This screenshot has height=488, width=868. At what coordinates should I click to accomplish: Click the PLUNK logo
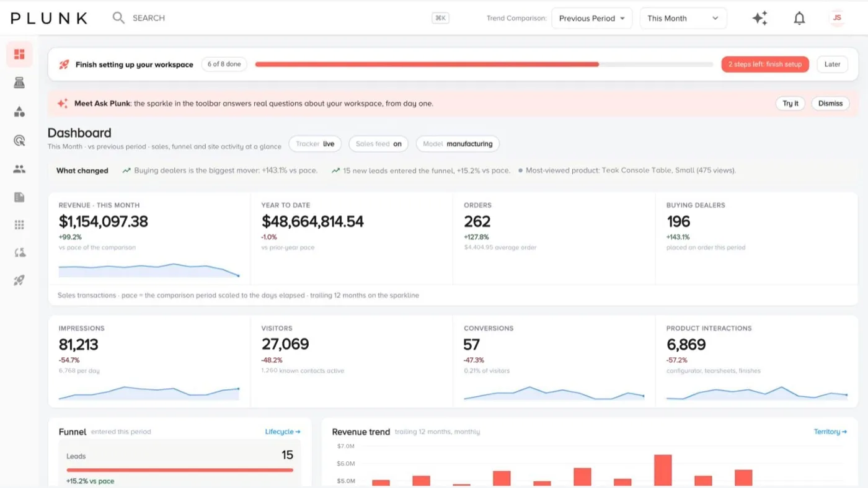pos(49,18)
